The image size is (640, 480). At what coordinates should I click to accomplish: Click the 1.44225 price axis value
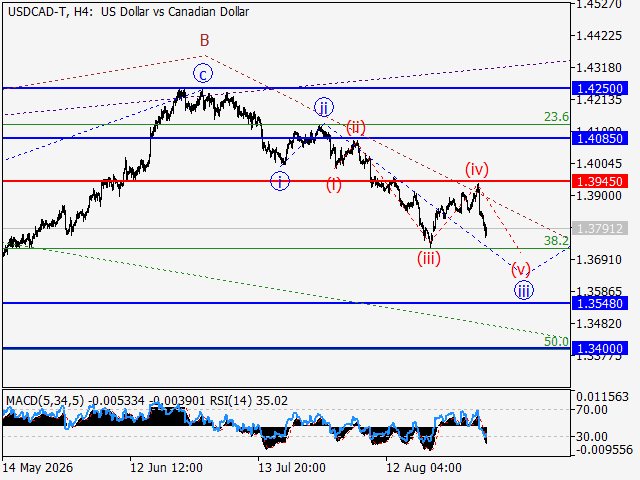click(x=599, y=36)
